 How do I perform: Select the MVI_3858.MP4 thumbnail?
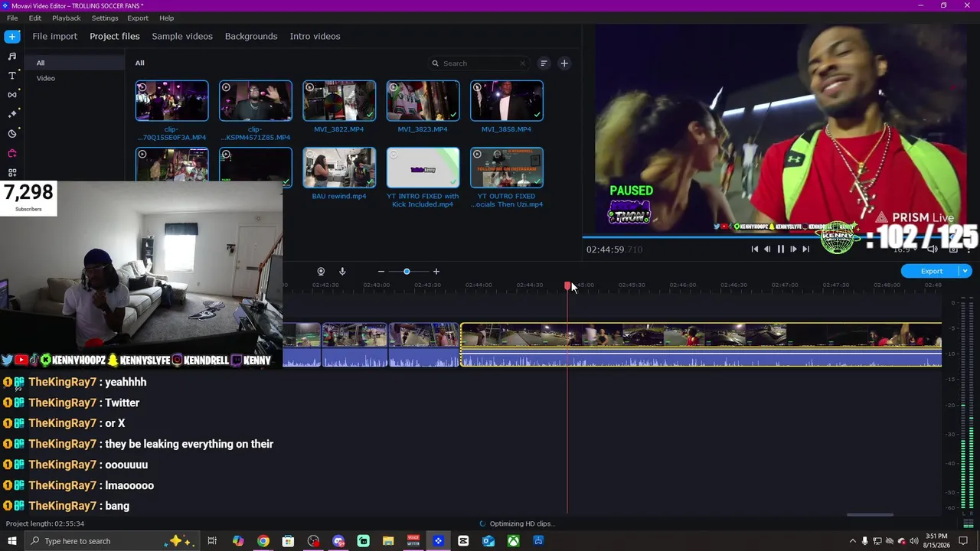[x=507, y=101]
